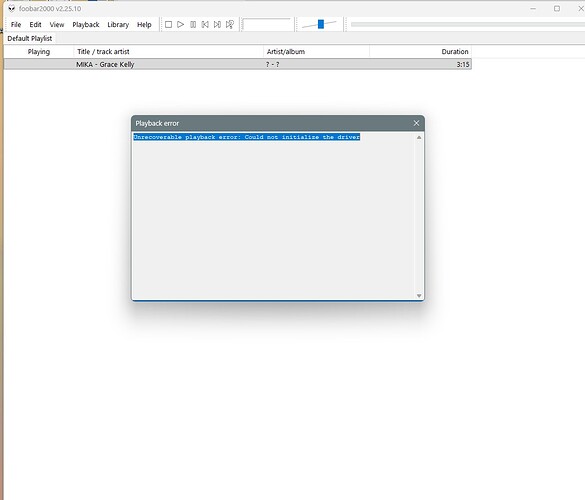Pause playback using the Pause icon
The height and width of the screenshot is (500, 585).
pos(193,25)
